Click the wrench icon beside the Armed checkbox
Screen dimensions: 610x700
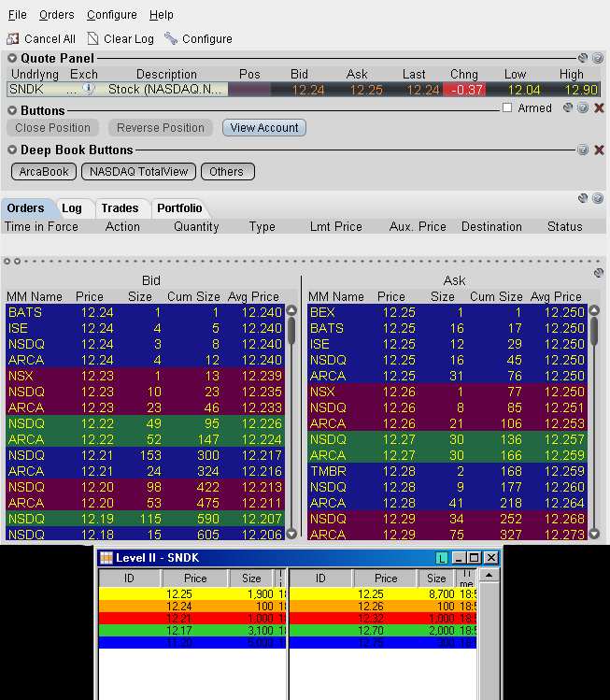[x=568, y=107]
